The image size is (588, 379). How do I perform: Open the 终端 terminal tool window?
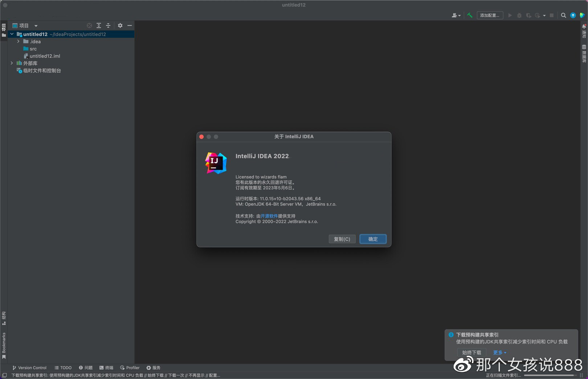pos(107,368)
